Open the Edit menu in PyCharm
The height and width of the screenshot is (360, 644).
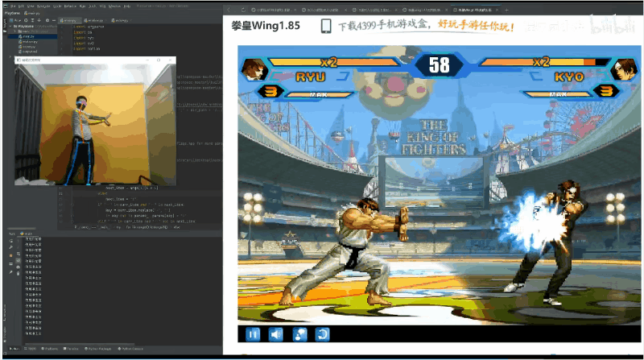click(22, 6)
